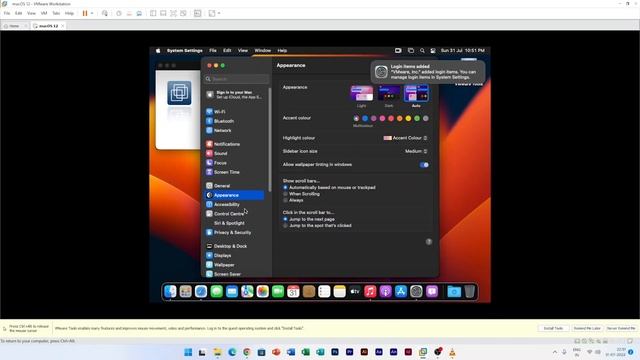Click Remind Me Later button
The height and width of the screenshot is (360, 640).
(x=587, y=328)
